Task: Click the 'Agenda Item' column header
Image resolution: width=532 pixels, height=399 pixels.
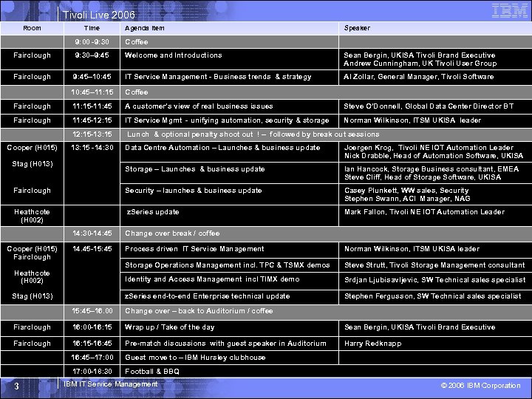Action: [145, 28]
